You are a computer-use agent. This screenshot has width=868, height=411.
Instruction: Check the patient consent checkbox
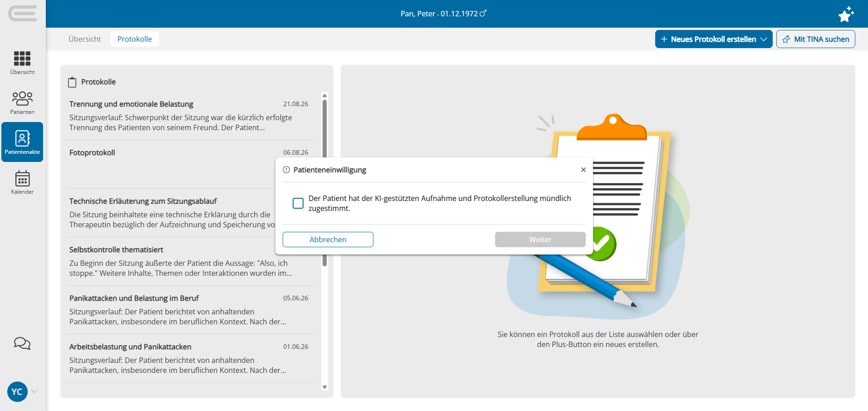pos(298,203)
